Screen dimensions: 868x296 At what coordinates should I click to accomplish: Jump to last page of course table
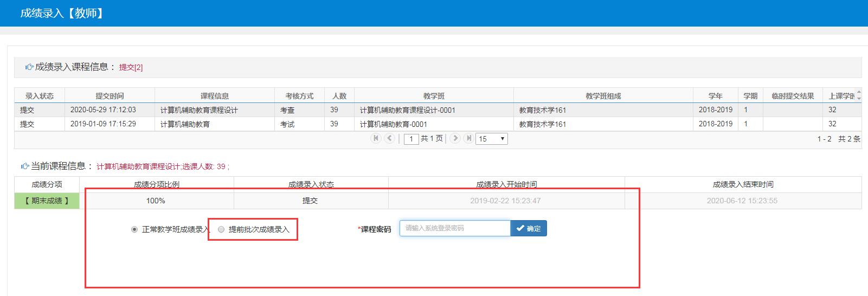point(468,138)
